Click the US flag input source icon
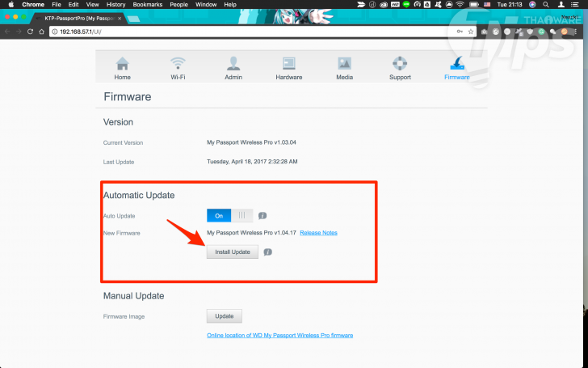This screenshot has height=368, width=588. (x=487, y=5)
